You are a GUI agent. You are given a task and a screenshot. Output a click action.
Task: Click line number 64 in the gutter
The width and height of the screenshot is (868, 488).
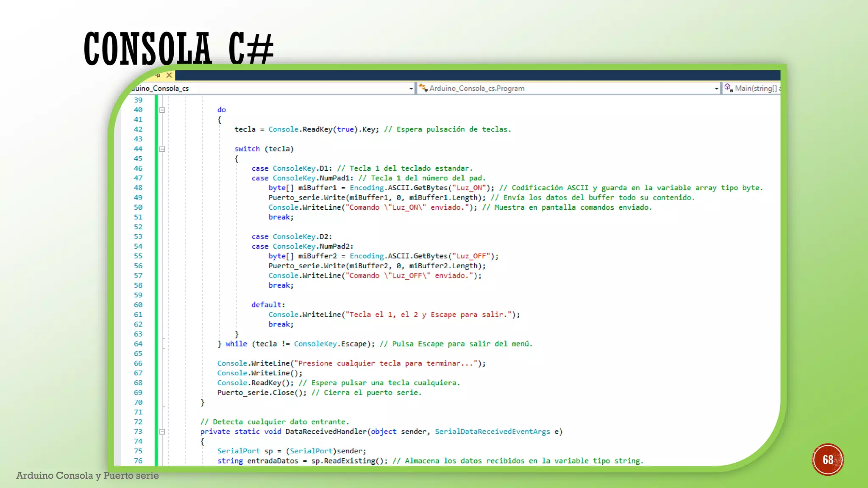(138, 344)
